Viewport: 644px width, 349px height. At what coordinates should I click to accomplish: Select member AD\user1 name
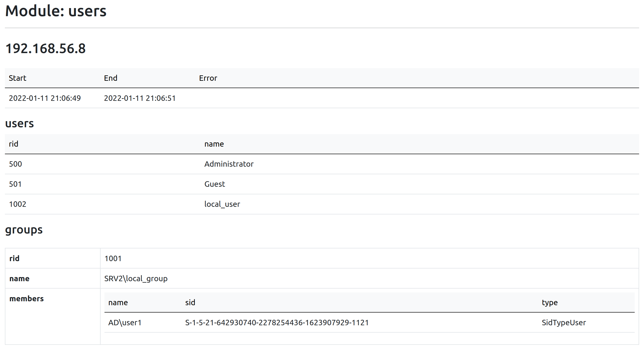pos(125,323)
